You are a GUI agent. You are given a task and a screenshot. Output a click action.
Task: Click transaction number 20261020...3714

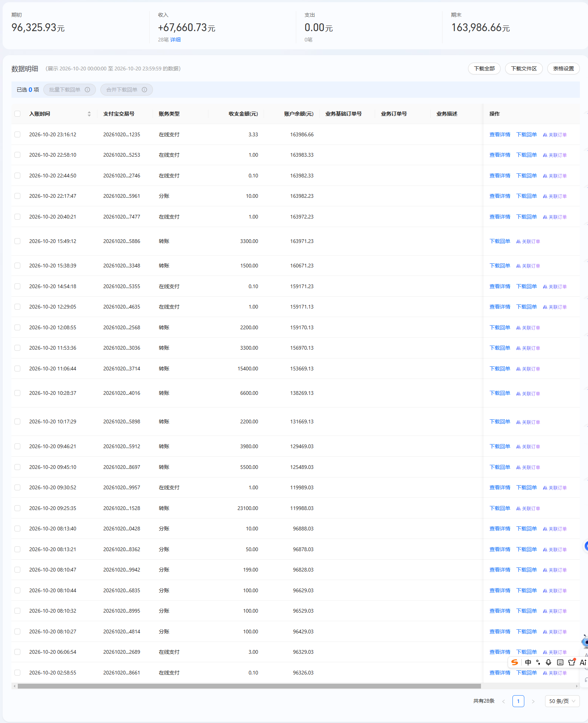click(x=122, y=369)
